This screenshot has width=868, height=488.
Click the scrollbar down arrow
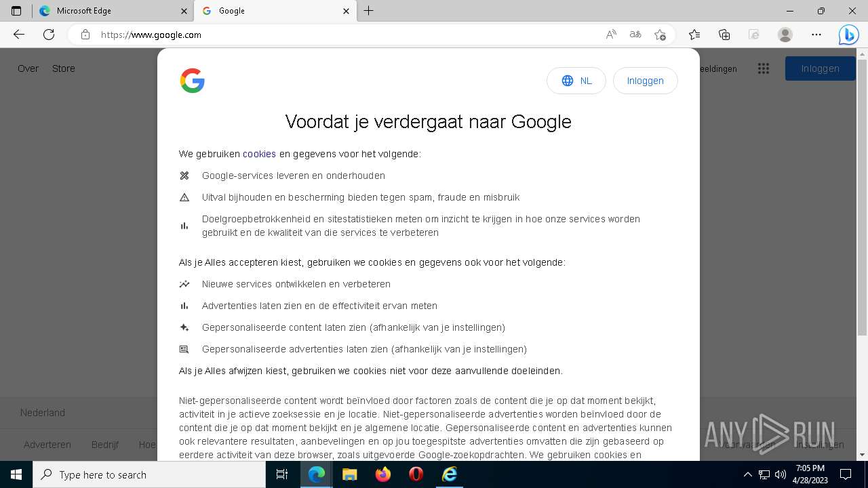[x=862, y=455]
